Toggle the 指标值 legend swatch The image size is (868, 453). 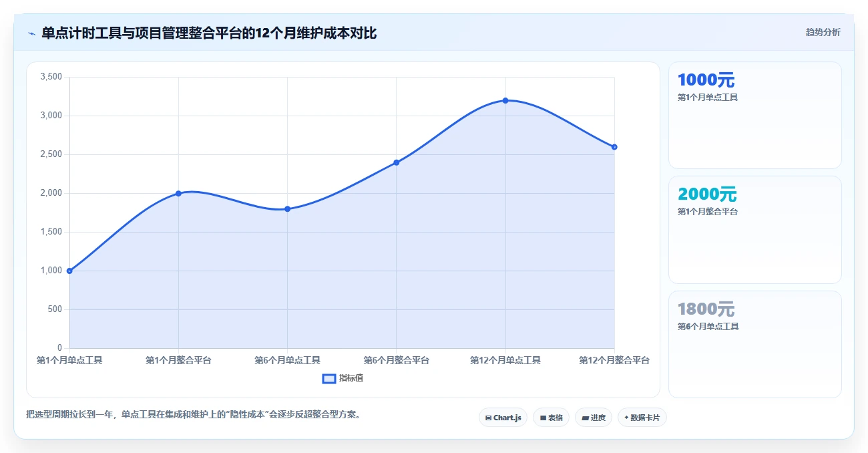pyautogui.click(x=329, y=379)
